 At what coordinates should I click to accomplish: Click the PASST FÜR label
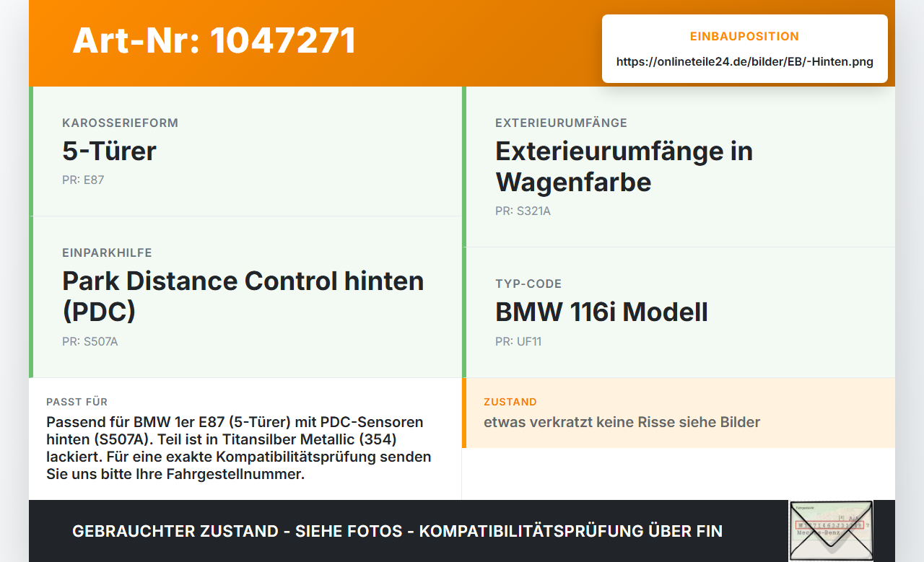point(77,402)
